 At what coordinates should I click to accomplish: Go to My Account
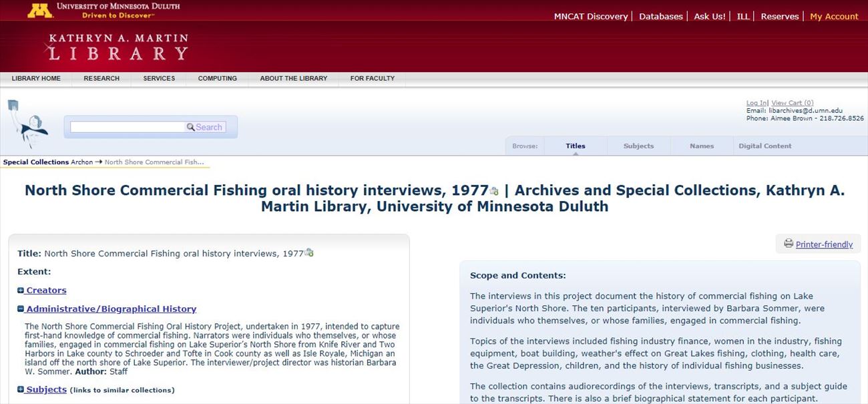pyautogui.click(x=834, y=17)
